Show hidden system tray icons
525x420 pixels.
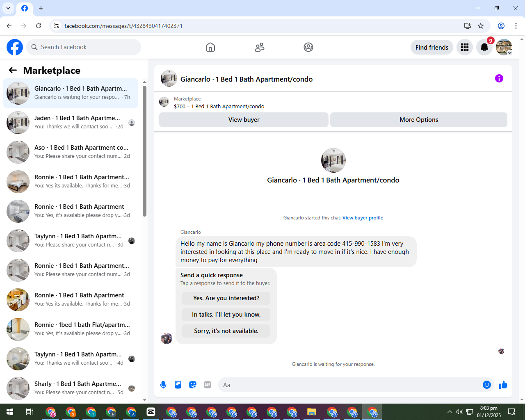pyautogui.click(x=450, y=412)
